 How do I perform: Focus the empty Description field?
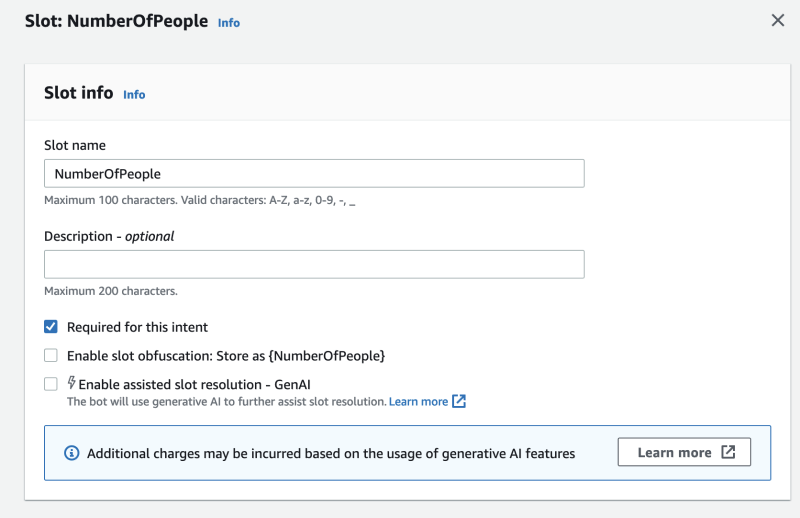click(314, 264)
